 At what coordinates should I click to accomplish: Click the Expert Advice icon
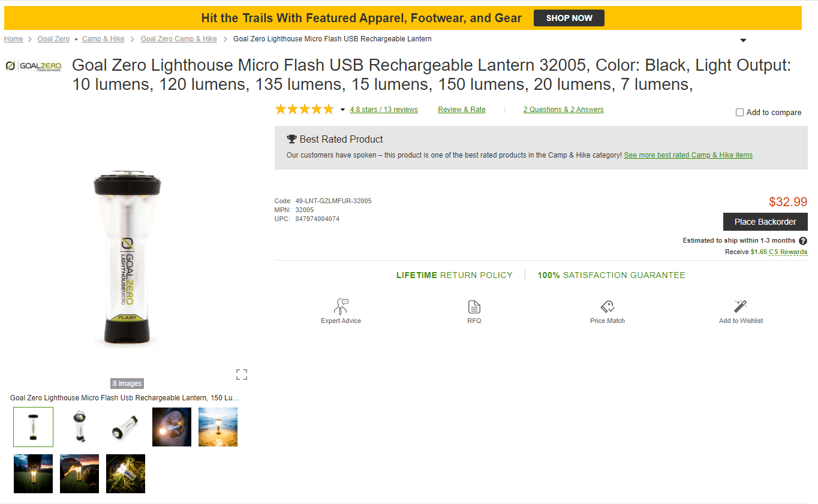342,306
